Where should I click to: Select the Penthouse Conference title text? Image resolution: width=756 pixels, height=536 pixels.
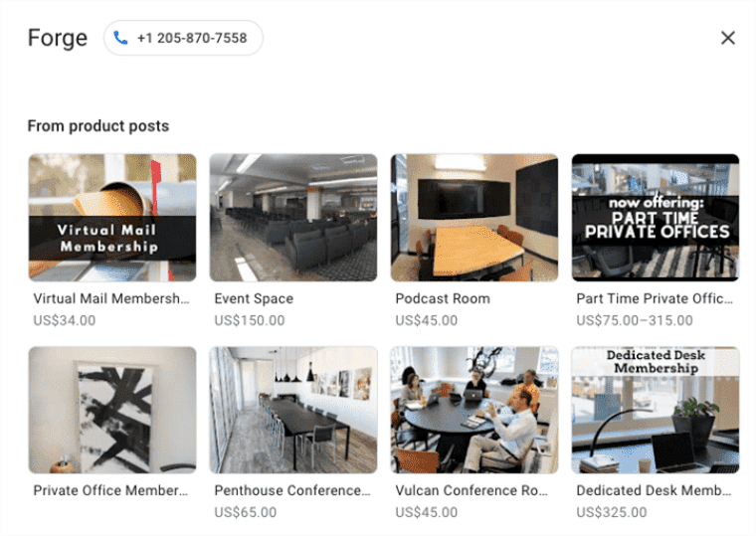click(x=292, y=490)
